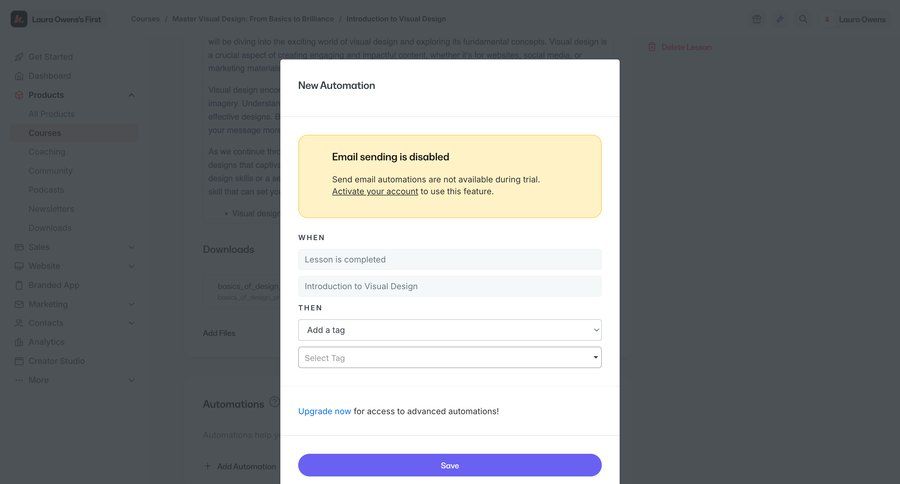Click the gift icon in top bar
This screenshot has width=900, height=484.
tap(757, 19)
